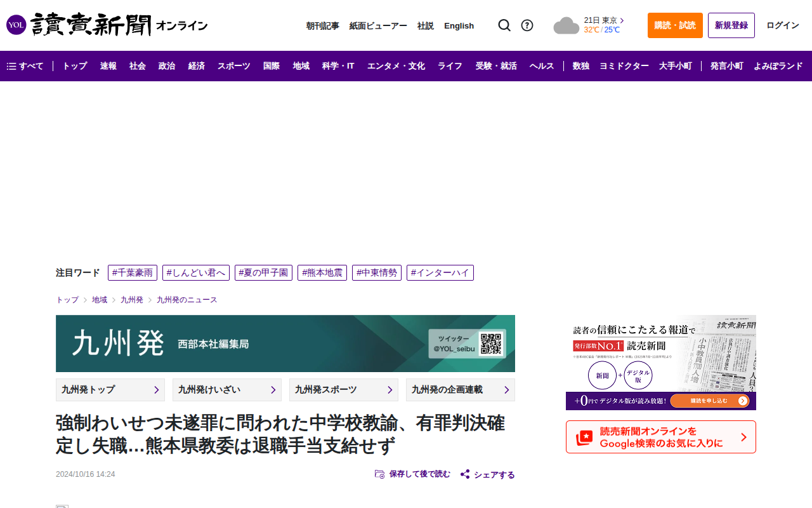Open 社説 link
Image resolution: width=812 pixels, height=508 pixels.
426,26
